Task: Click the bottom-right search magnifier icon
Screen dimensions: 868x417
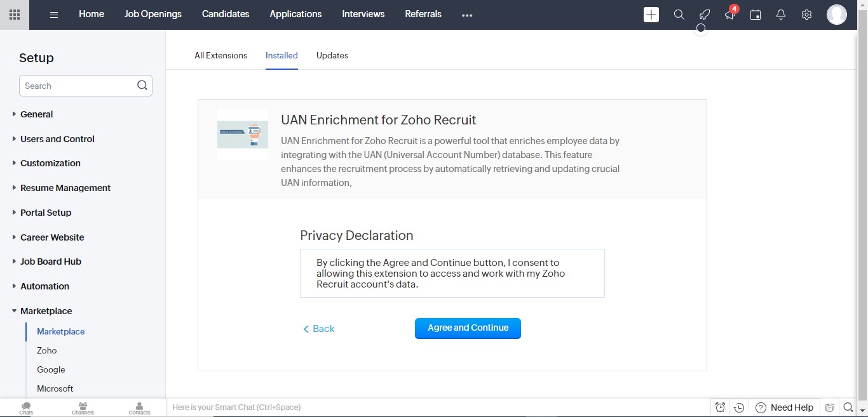Action: [848, 407]
